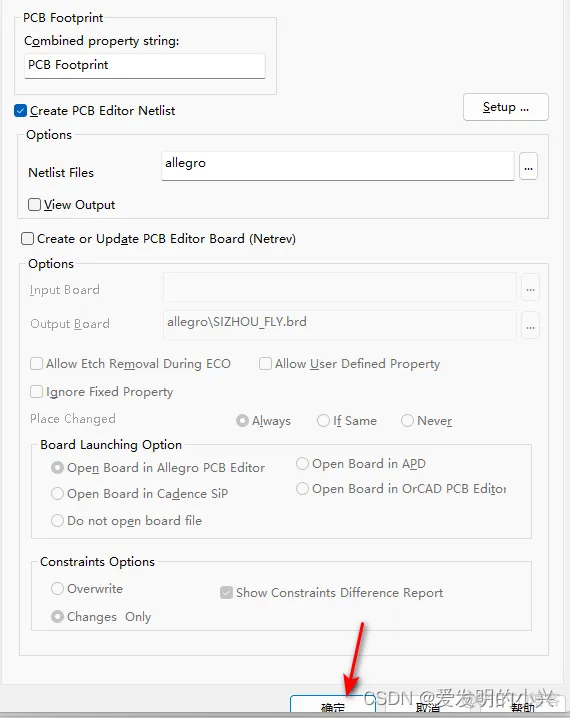This screenshot has width=570, height=718.
Task: Select the Always radio option
Action: click(242, 420)
